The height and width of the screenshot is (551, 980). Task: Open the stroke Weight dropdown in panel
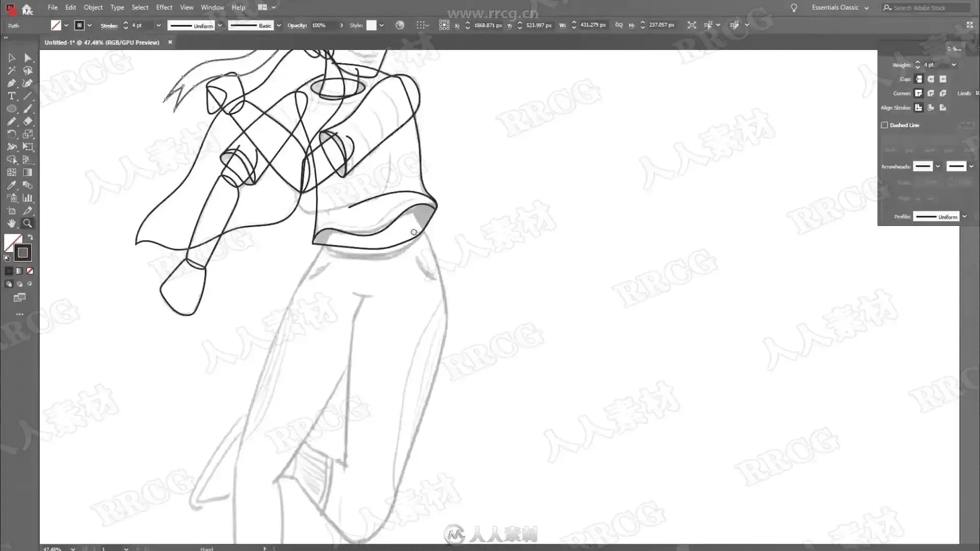[x=953, y=65]
